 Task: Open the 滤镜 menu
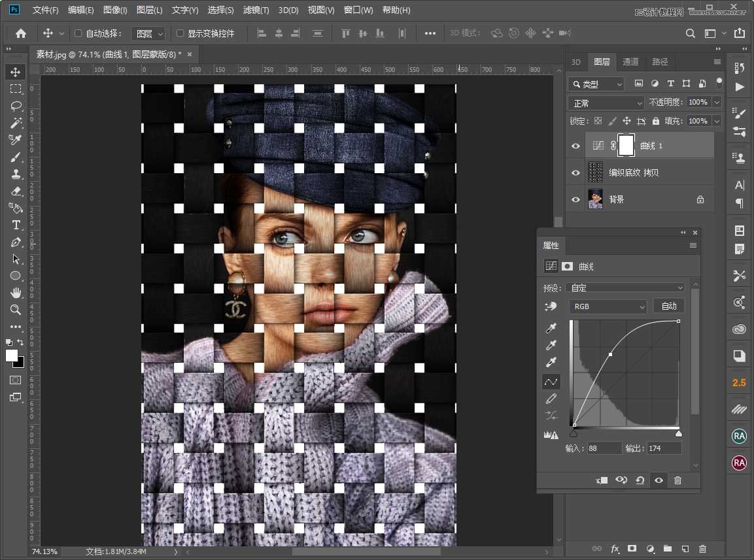point(255,10)
